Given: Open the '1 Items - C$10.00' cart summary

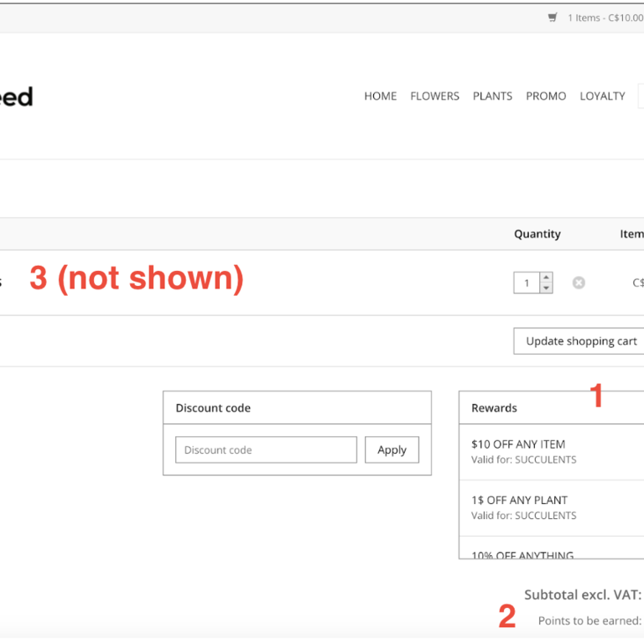Looking at the screenshot, I should (605, 18).
